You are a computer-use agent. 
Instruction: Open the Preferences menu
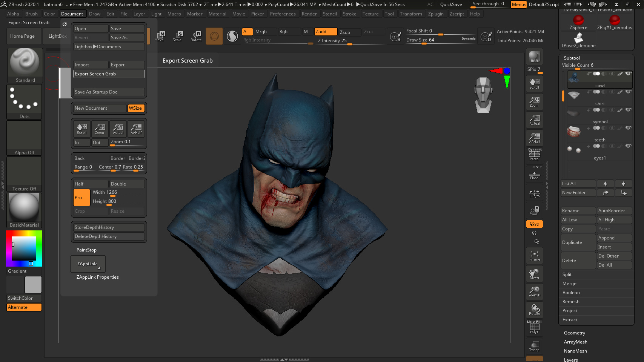(x=283, y=14)
